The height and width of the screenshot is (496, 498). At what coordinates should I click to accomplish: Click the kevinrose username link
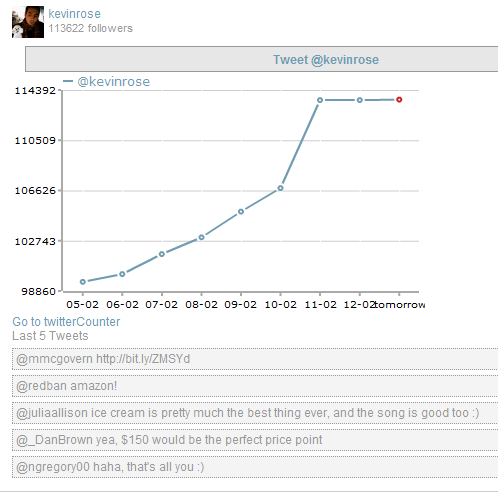[74, 14]
